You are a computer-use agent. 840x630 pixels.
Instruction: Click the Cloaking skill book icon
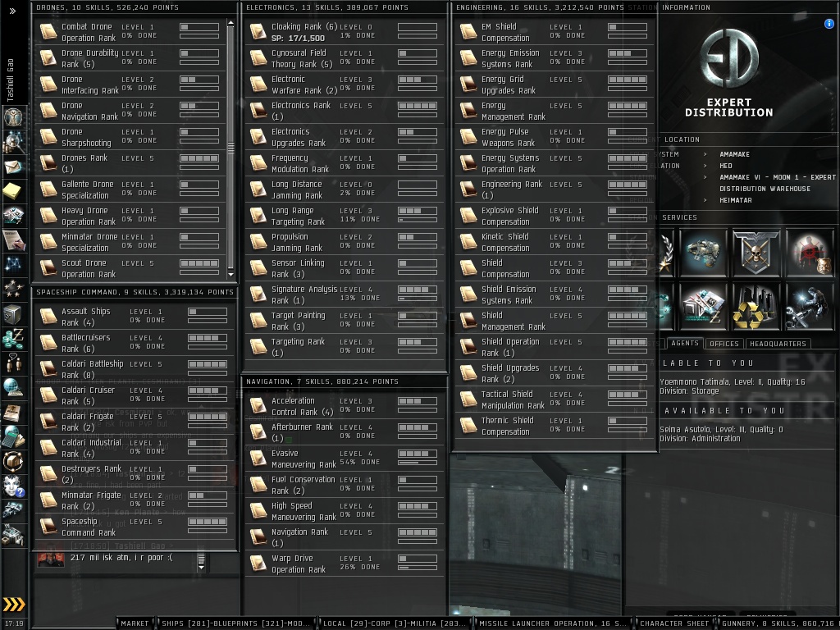point(258,32)
